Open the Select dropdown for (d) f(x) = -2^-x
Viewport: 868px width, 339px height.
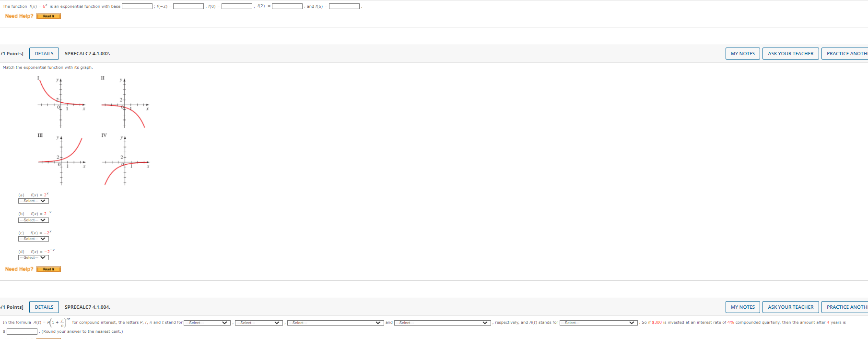(34, 258)
